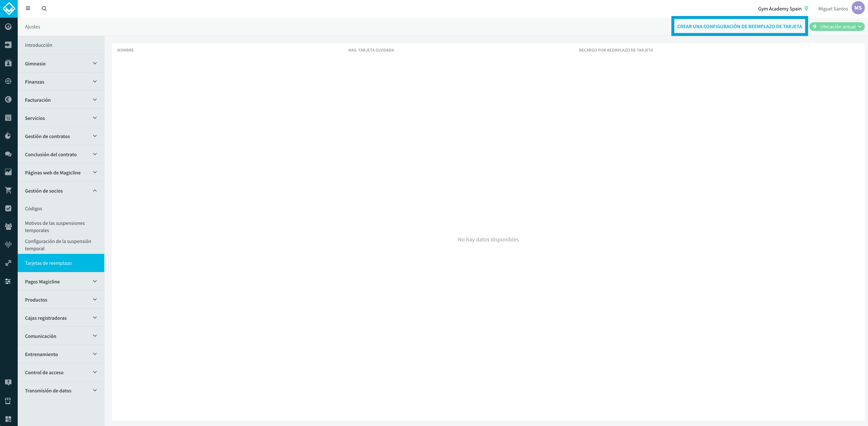868x426 pixels.
Task: Select Códigos in the settings menu
Action: 34,209
